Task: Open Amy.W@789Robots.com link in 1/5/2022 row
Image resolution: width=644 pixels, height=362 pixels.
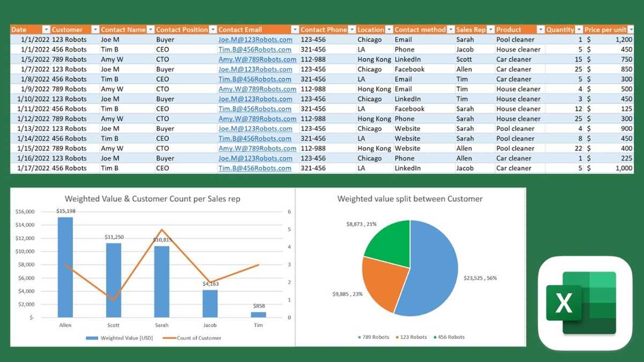Action: (258, 60)
